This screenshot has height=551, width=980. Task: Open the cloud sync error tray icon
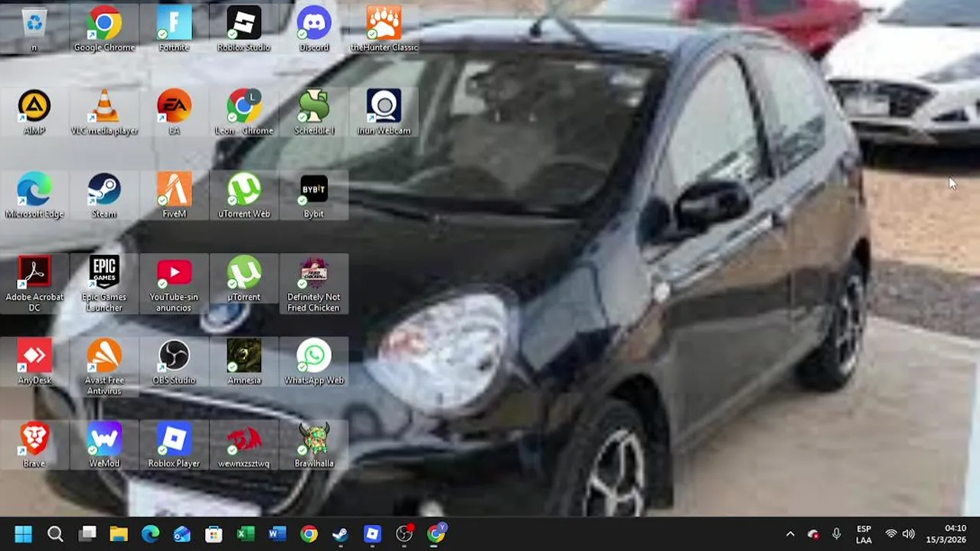point(813,534)
